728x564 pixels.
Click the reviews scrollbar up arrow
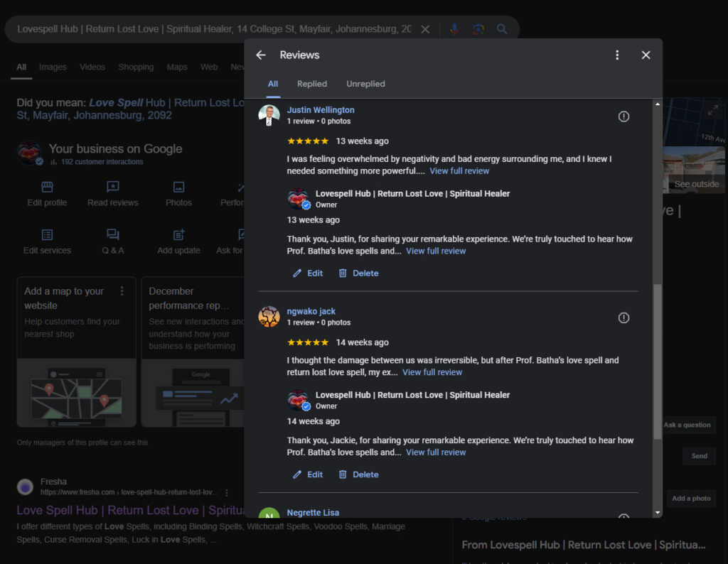pyautogui.click(x=658, y=104)
